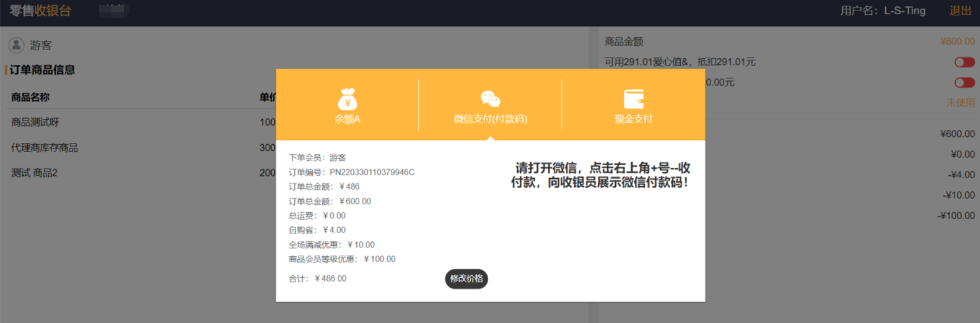Screen dimensions: 980x323
Task: Select the 商品测试呀 product row
Action: pos(35,123)
